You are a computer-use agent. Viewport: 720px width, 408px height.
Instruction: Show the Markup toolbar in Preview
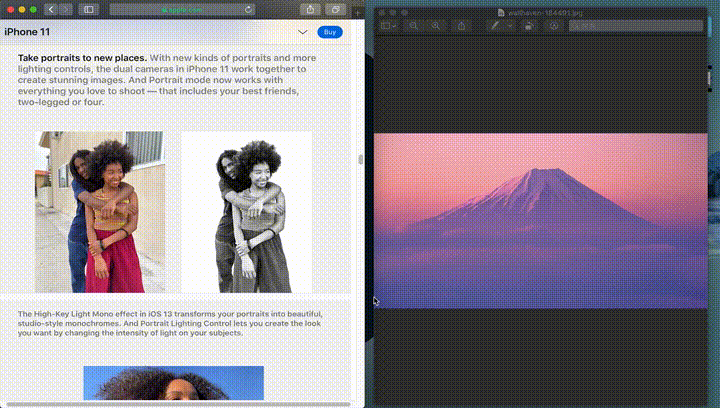point(554,26)
